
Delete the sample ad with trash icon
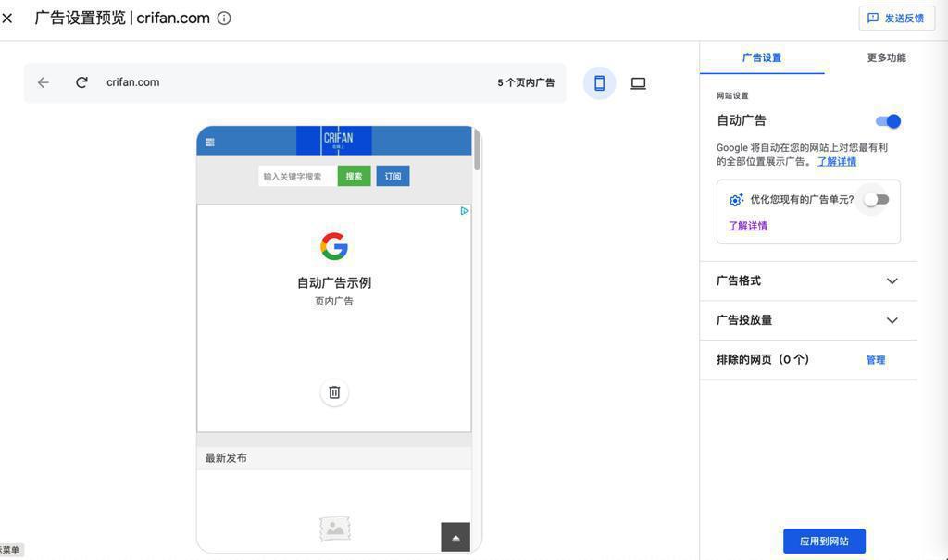click(x=334, y=392)
